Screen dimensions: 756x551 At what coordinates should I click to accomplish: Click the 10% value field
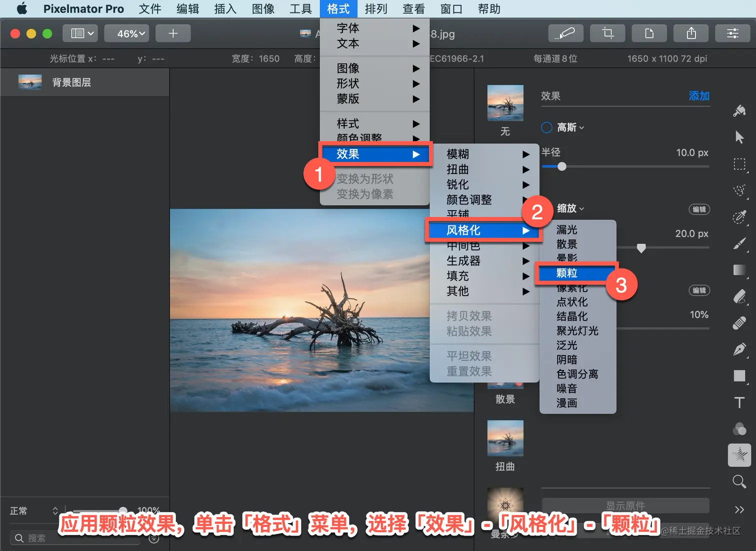coord(699,314)
